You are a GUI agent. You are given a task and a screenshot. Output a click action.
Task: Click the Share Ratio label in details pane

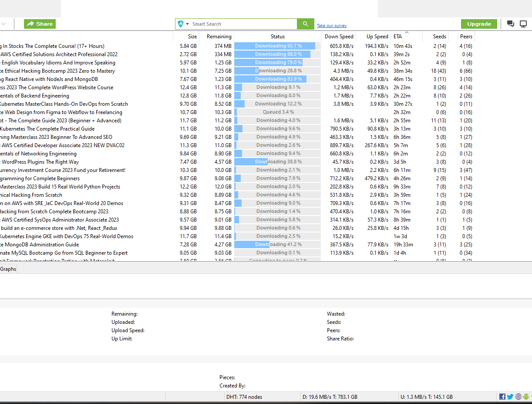(340, 338)
